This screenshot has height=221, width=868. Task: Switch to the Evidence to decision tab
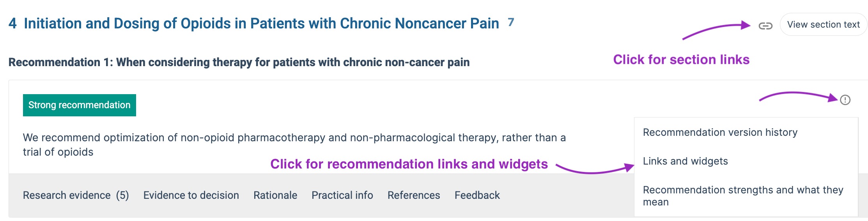[191, 195]
